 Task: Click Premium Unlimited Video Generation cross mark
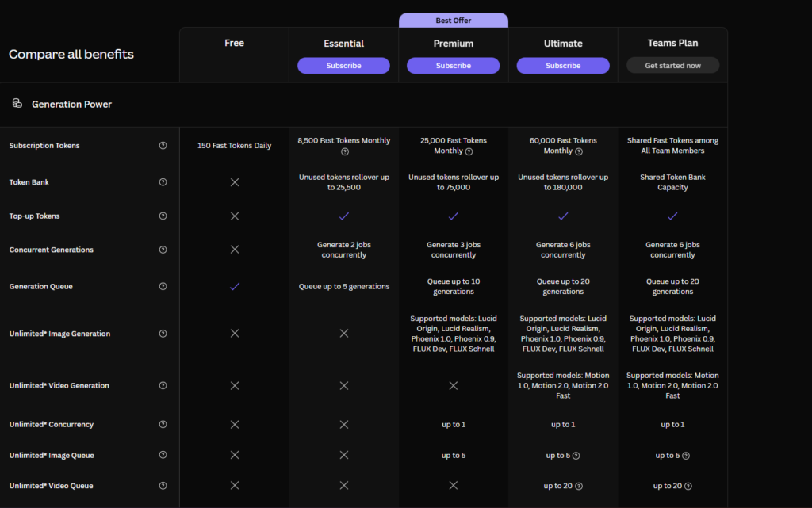(x=453, y=385)
